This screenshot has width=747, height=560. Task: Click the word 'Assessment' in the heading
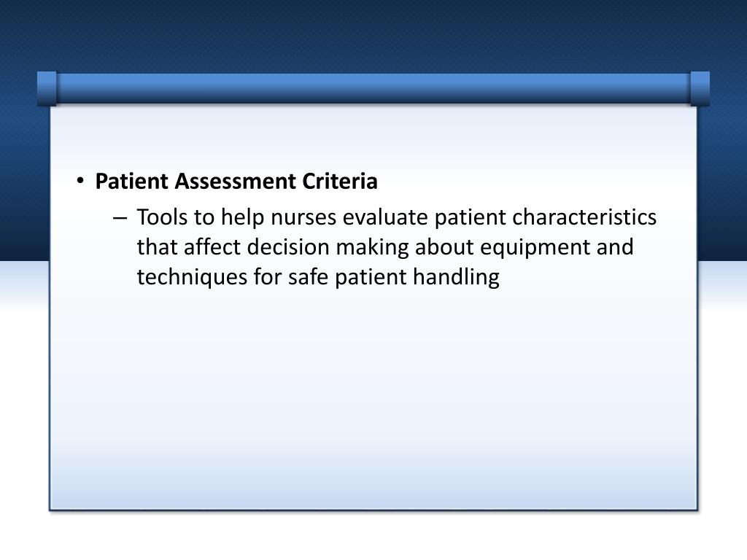(235, 182)
